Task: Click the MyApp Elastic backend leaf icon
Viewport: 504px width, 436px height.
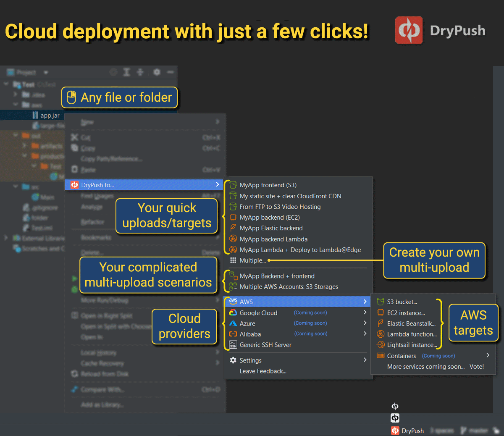Action: [233, 228]
